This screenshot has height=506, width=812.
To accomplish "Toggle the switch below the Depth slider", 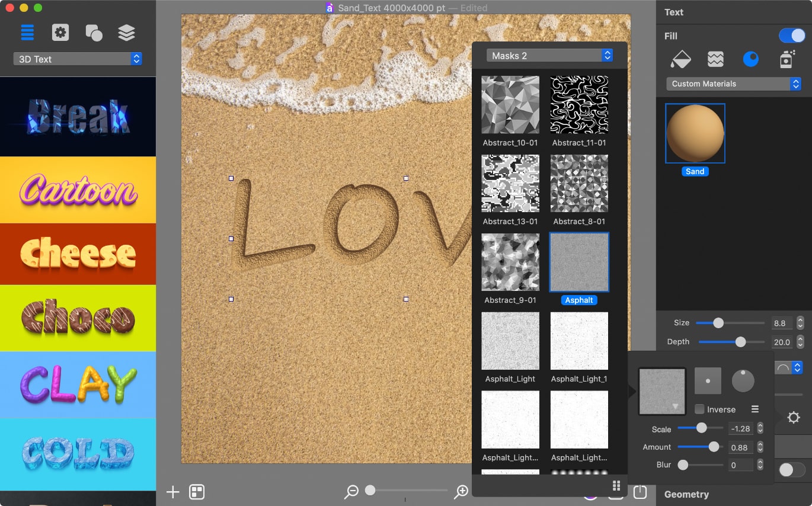I will pyautogui.click(x=791, y=469).
